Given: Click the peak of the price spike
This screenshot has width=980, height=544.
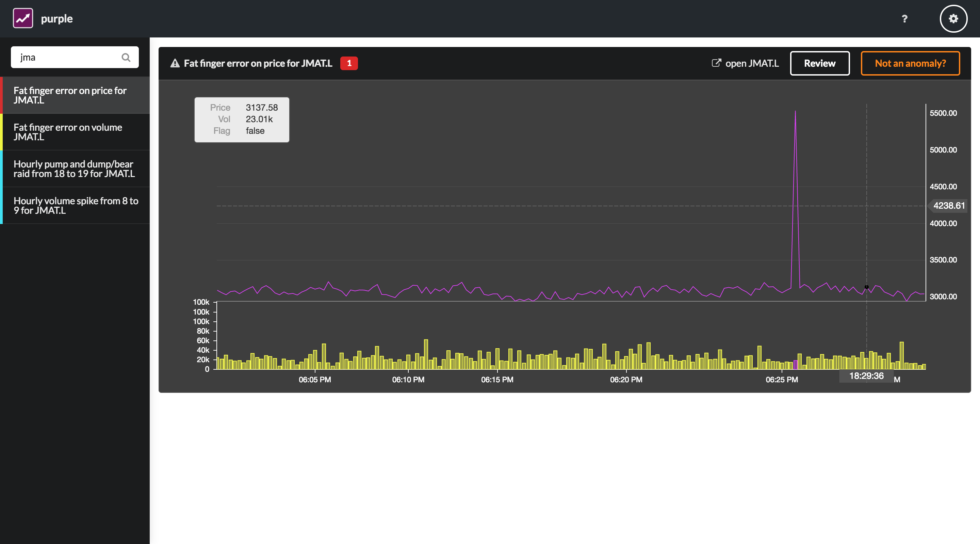Looking at the screenshot, I should click(795, 112).
